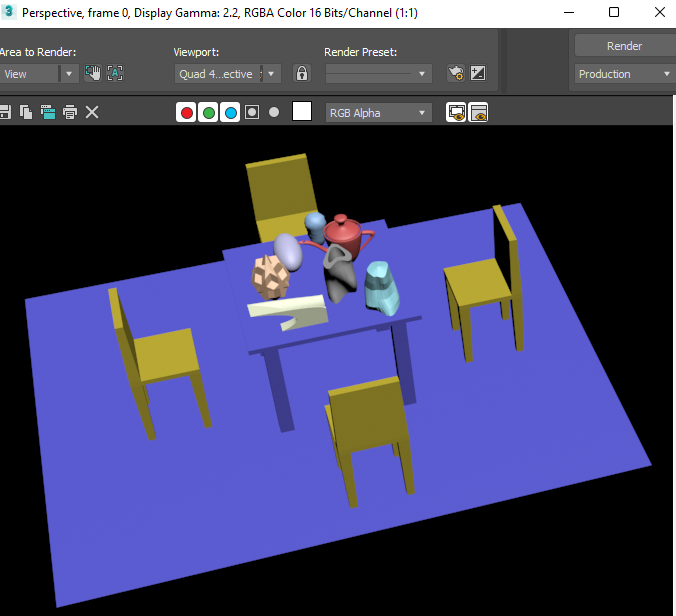Toggle the red channel display
This screenshot has width=676, height=616.
tap(186, 113)
